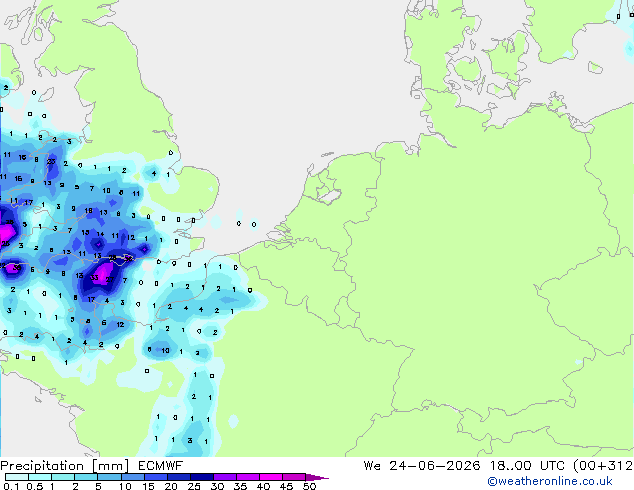The width and height of the screenshot is (634, 490).
Task: Select the 5–10 mm legend color box
Action: coord(109,477)
